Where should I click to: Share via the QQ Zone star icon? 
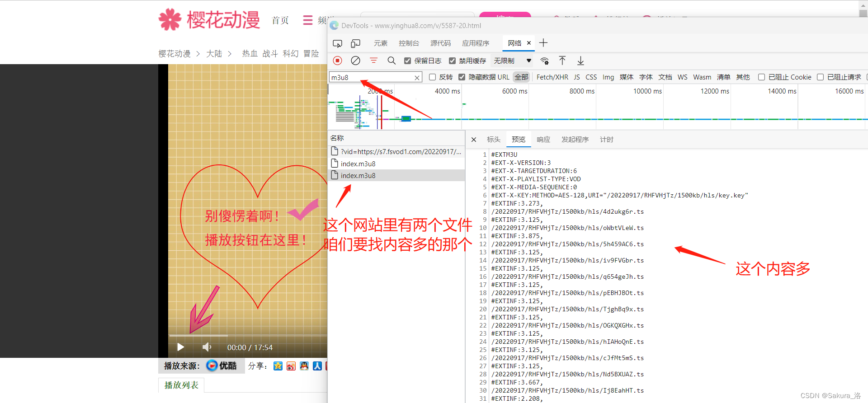coord(278,366)
